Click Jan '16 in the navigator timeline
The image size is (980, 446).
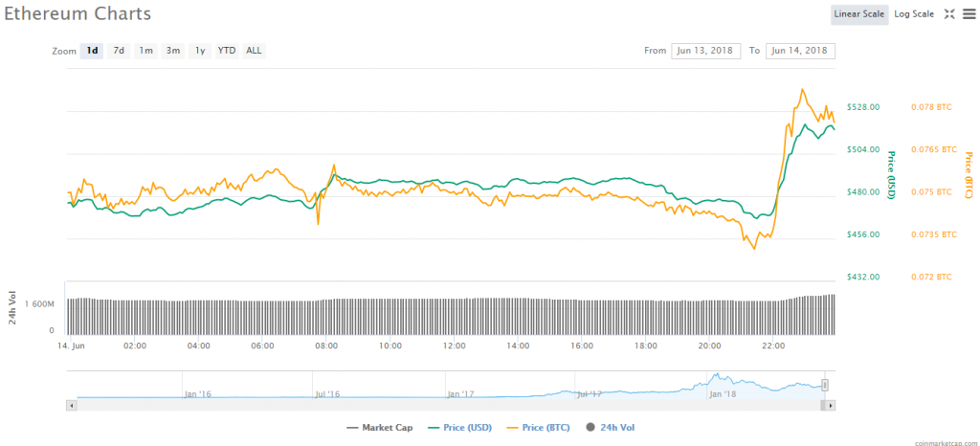pos(197,394)
